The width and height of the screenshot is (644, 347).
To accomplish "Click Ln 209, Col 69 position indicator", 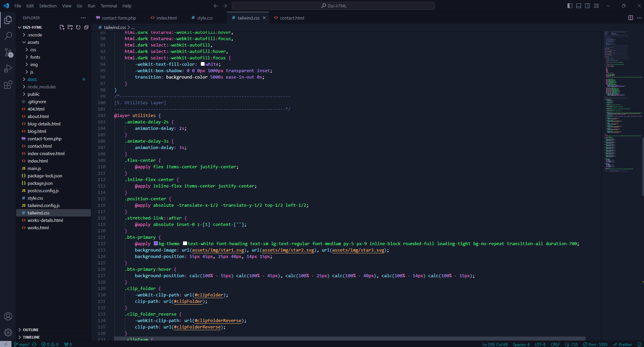I will point(495,344).
